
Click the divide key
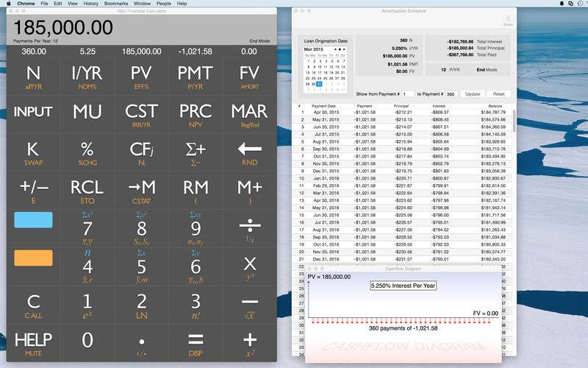(x=249, y=229)
